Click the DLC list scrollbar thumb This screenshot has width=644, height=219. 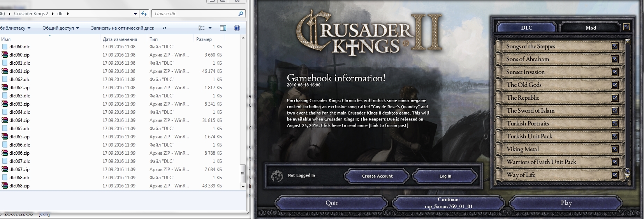click(x=627, y=171)
